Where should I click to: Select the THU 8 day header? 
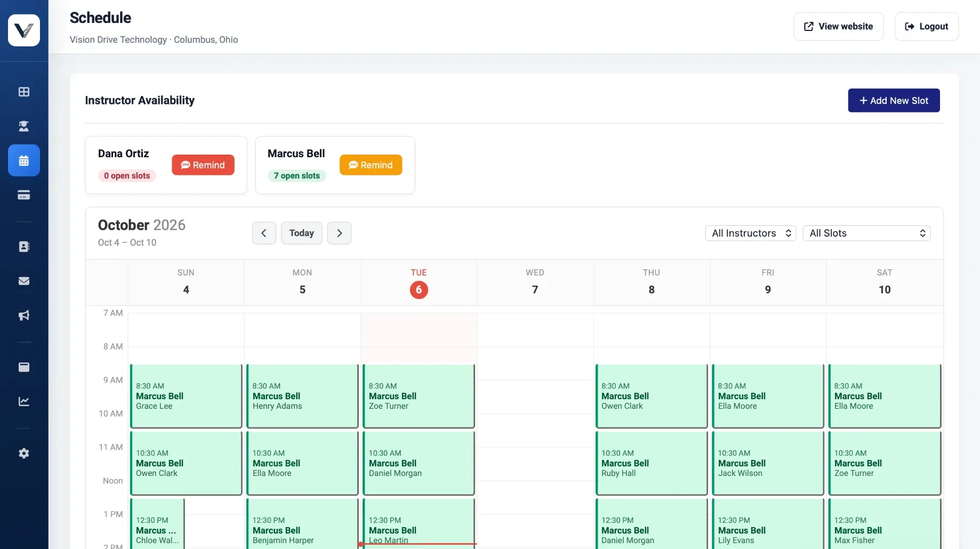coord(652,282)
